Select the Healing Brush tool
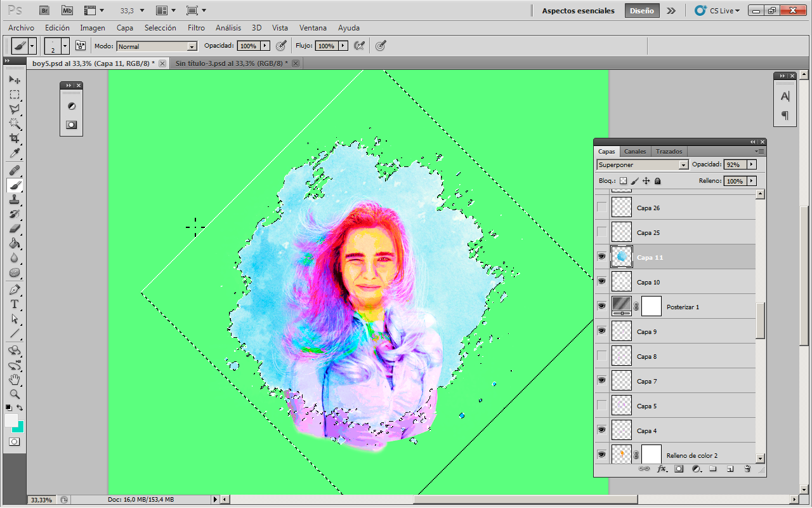This screenshot has height=508, width=812. pyautogui.click(x=14, y=170)
